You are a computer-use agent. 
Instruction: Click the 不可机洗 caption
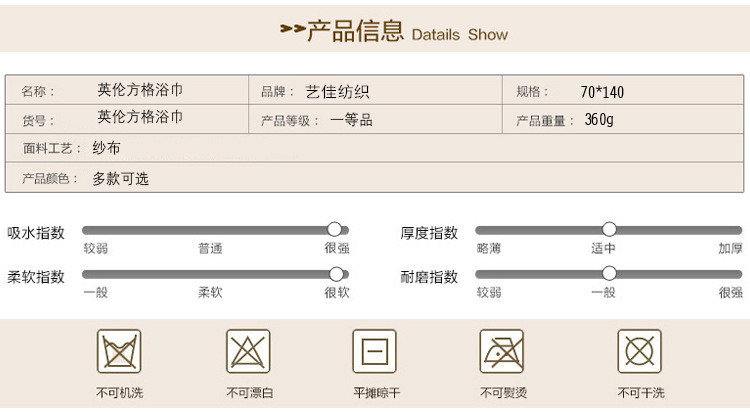120,393
